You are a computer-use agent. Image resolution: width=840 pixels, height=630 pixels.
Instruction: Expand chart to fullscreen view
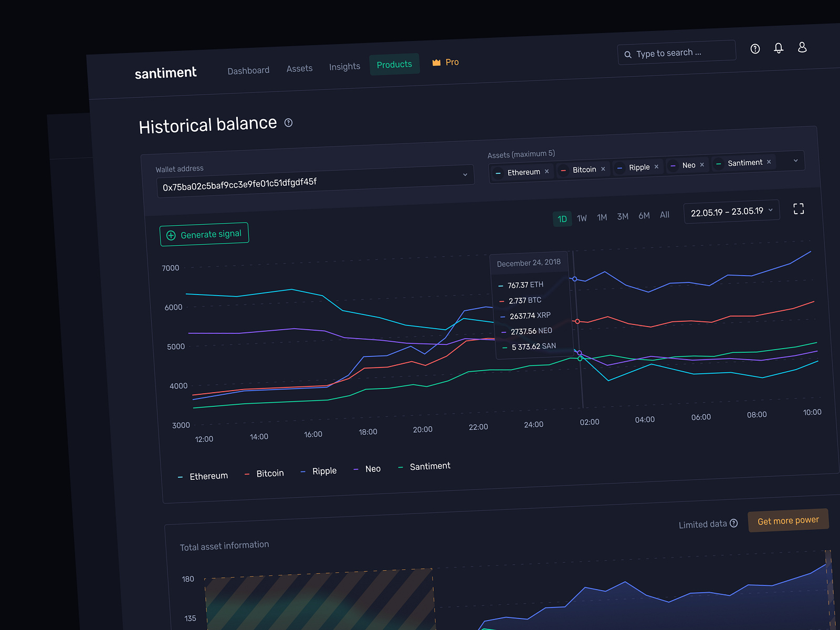click(x=799, y=209)
